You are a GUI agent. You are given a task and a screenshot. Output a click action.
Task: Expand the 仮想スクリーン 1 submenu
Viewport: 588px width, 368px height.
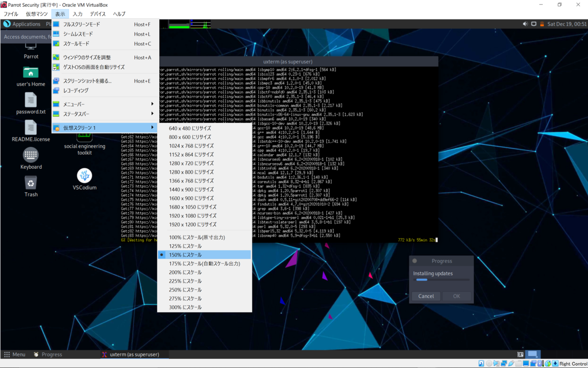[105, 128]
